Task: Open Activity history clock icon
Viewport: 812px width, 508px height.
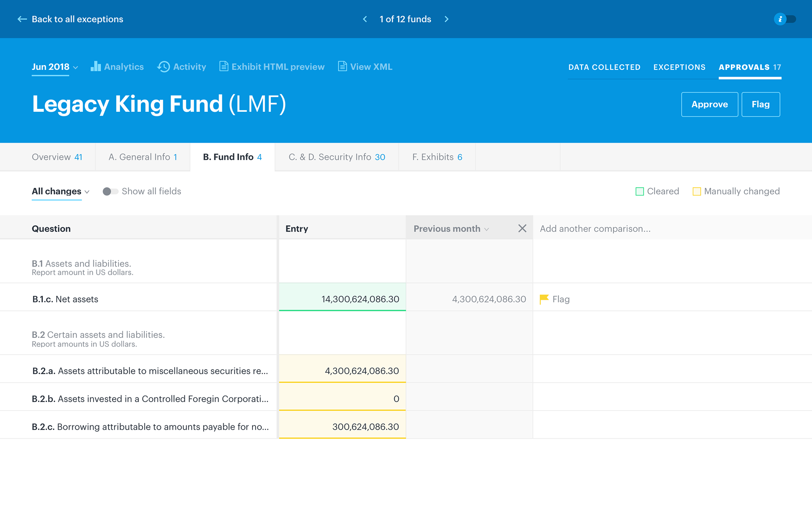Action: pyautogui.click(x=164, y=66)
